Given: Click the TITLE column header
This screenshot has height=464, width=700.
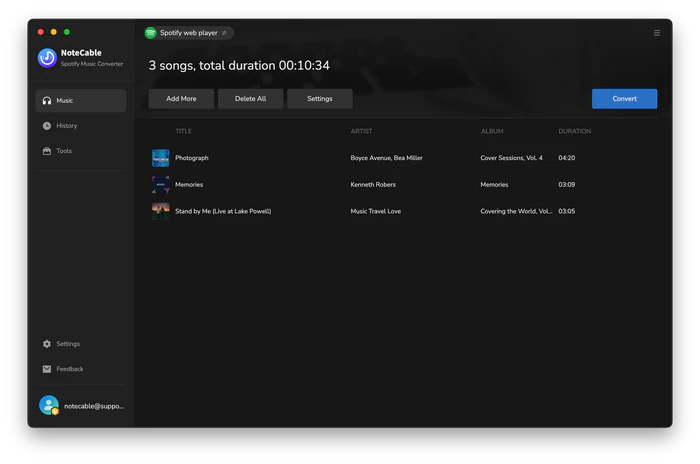Looking at the screenshot, I should pyautogui.click(x=183, y=131).
